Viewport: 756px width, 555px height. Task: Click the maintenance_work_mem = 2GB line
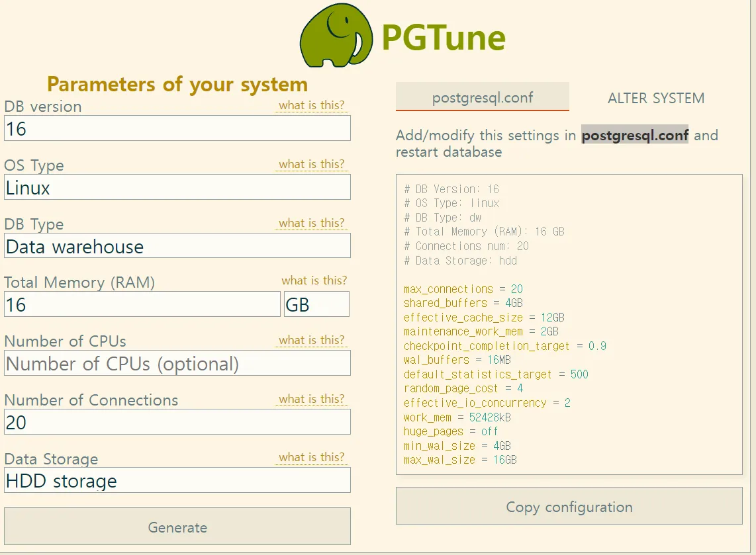point(481,331)
